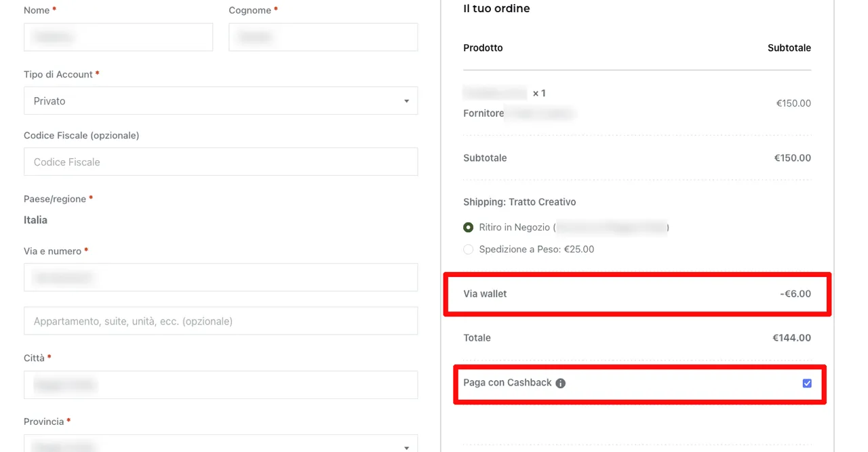The image size is (868, 452).
Task: Click the Italia country text
Action: [x=35, y=220]
